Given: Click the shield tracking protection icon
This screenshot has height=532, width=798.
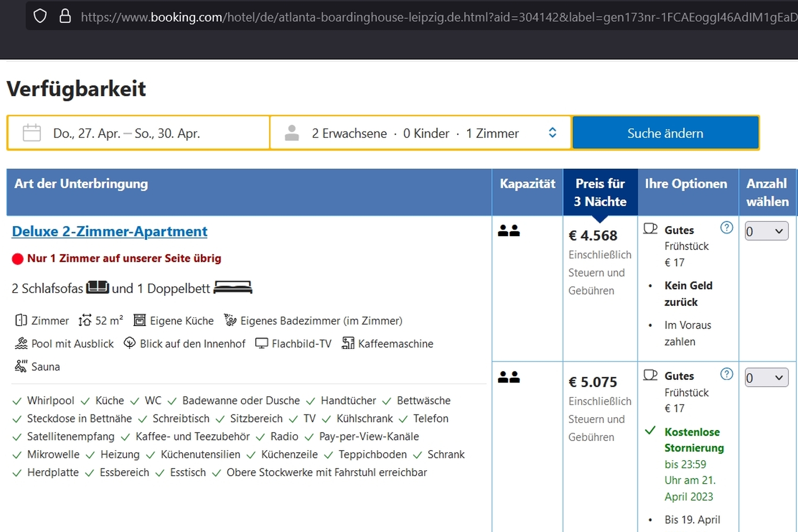Looking at the screenshot, I should [40, 16].
